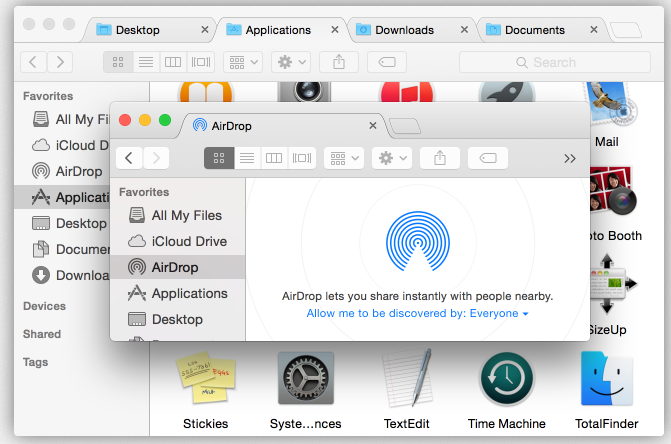Screen dimensions: 671x444
Task: Select column view in AirDrop window
Action: pos(274,158)
